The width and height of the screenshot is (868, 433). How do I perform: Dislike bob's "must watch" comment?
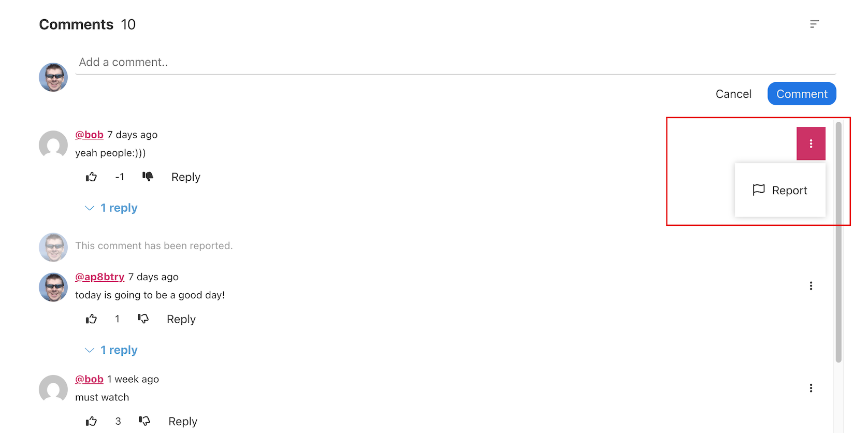(144, 421)
